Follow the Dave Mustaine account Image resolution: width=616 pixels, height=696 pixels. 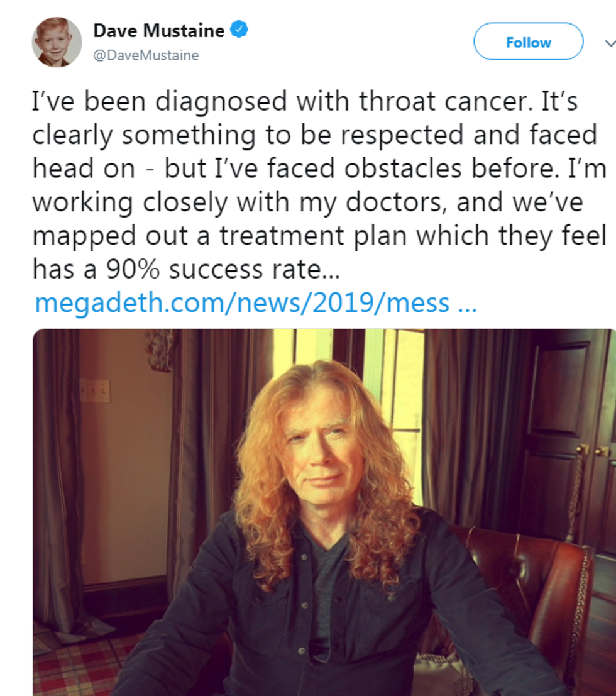point(528,42)
